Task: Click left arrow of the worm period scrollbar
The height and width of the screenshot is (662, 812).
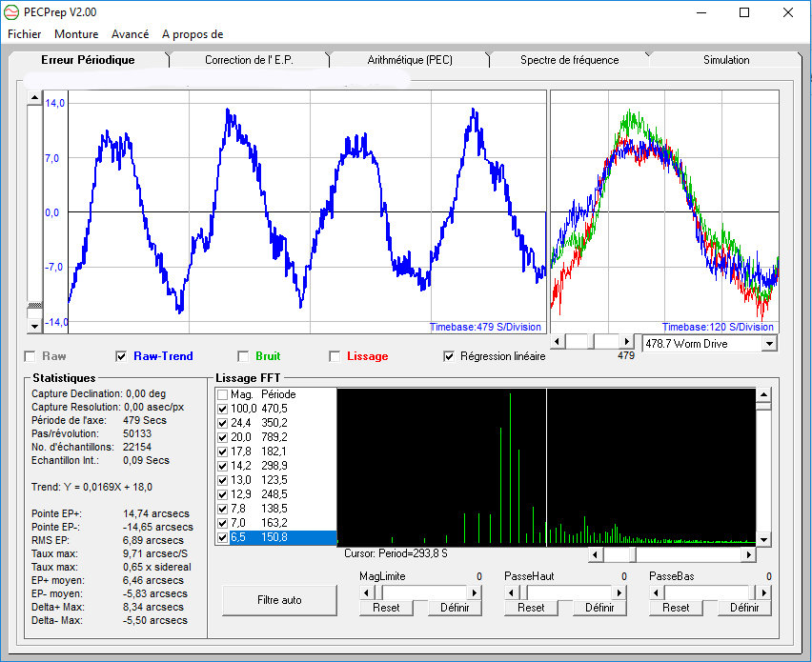Action: 558,341
